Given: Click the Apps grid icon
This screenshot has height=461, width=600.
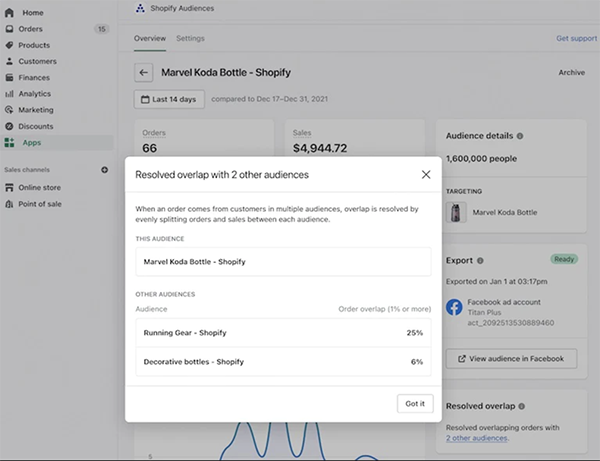Looking at the screenshot, I should (9, 143).
